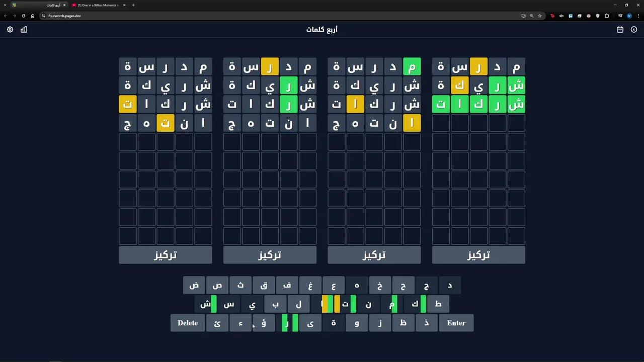Tap the ة key on keyboard
Screen dimensions: 644x362
[334, 323]
